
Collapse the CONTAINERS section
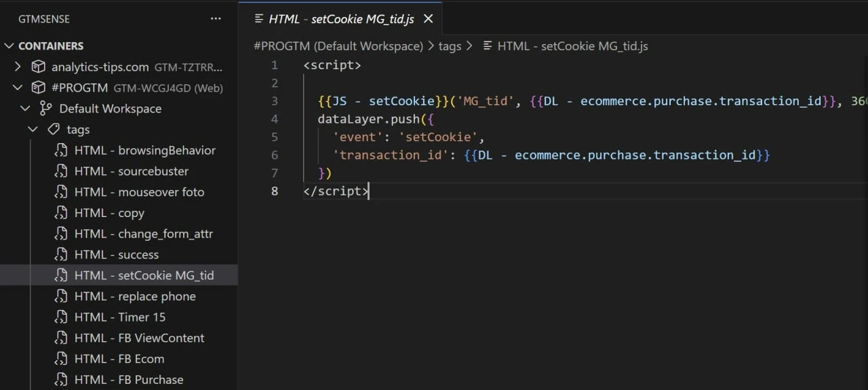click(x=9, y=46)
